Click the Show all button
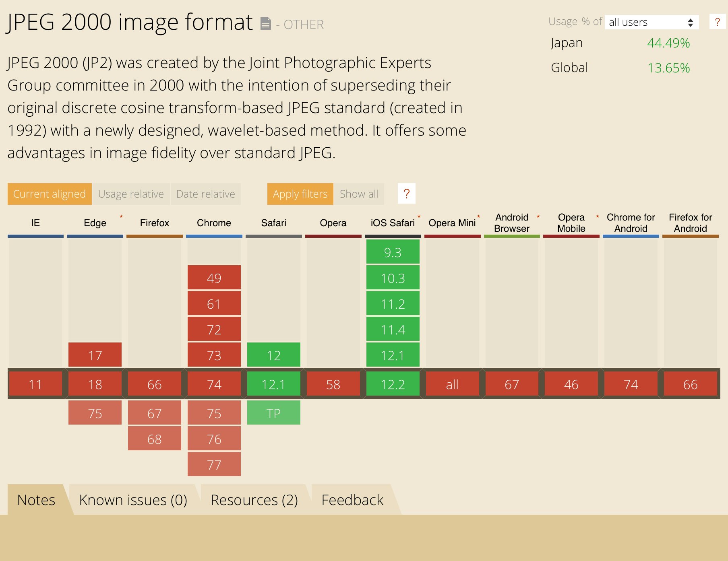 pyautogui.click(x=359, y=194)
